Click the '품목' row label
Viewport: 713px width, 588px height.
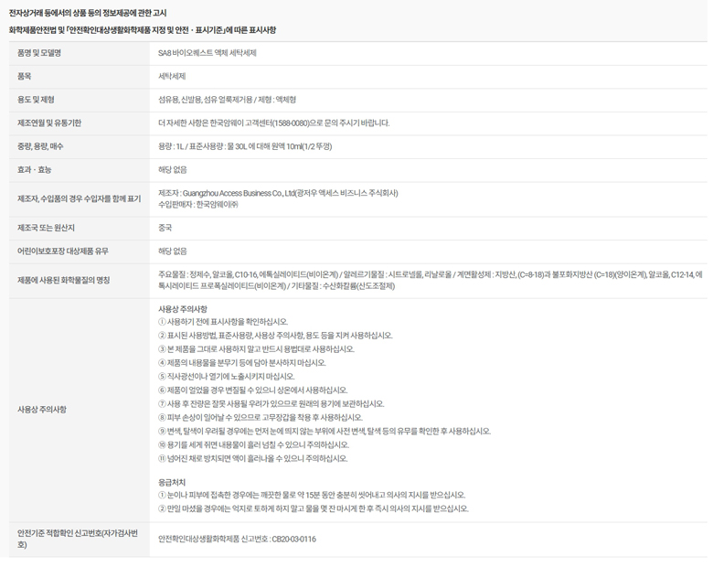tap(25, 76)
